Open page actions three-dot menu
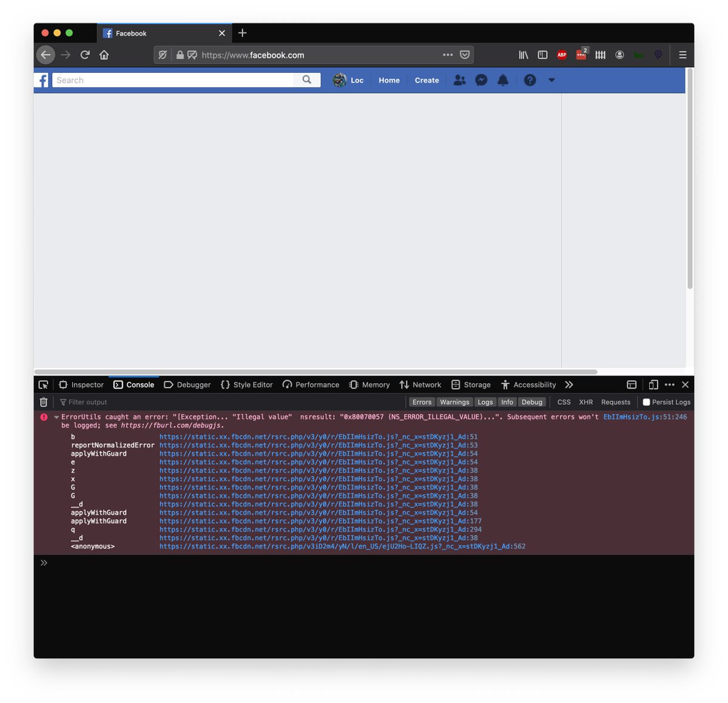This screenshot has height=703, width=728. tap(448, 55)
